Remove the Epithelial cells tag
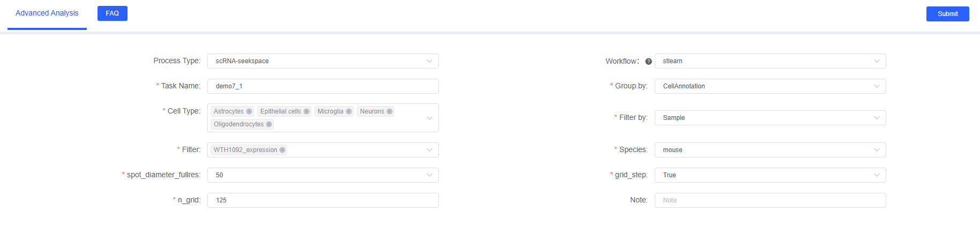Viewport: 980px width, 226px height. pyautogui.click(x=306, y=111)
